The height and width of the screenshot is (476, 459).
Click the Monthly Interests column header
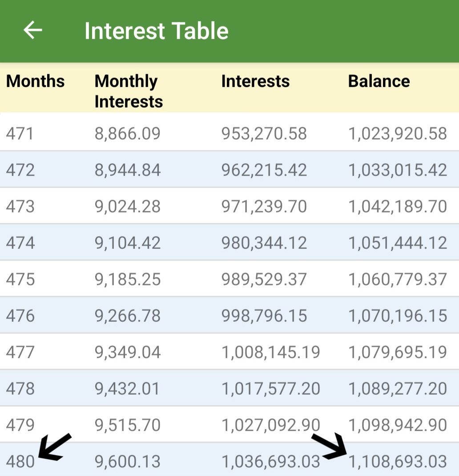[x=129, y=91]
